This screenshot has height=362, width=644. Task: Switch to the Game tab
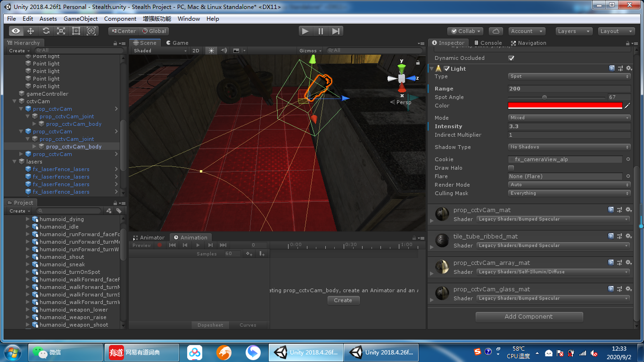tap(177, 43)
